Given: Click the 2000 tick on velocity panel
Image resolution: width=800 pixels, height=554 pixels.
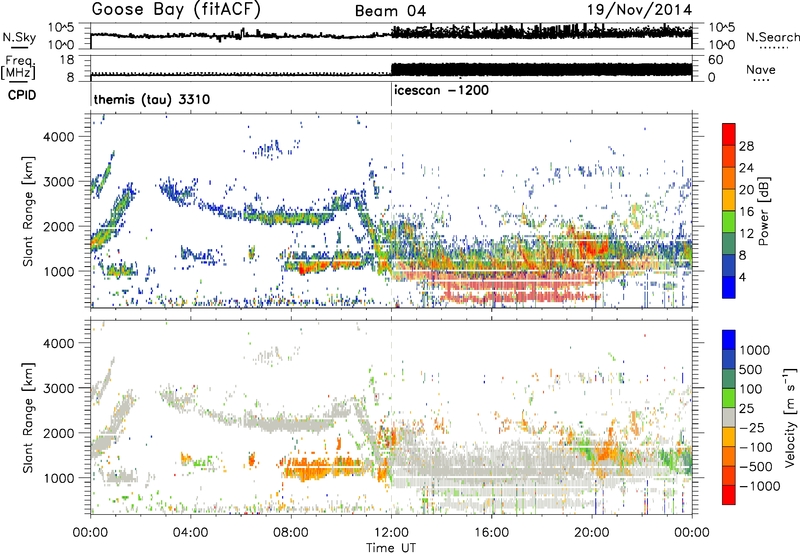Looking at the screenshot, I should click(58, 433).
